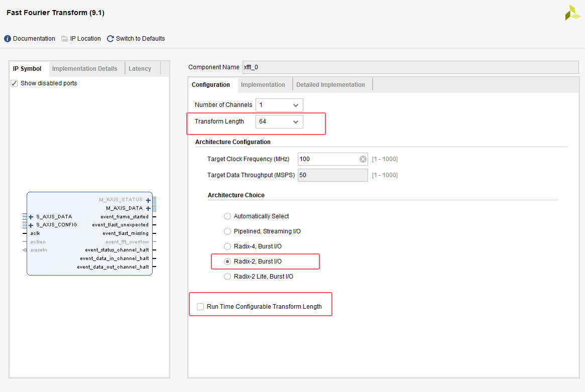This screenshot has width=585, height=392.
Task: Click the aresetn port label
Action: pyautogui.click(x=39, y=250)
